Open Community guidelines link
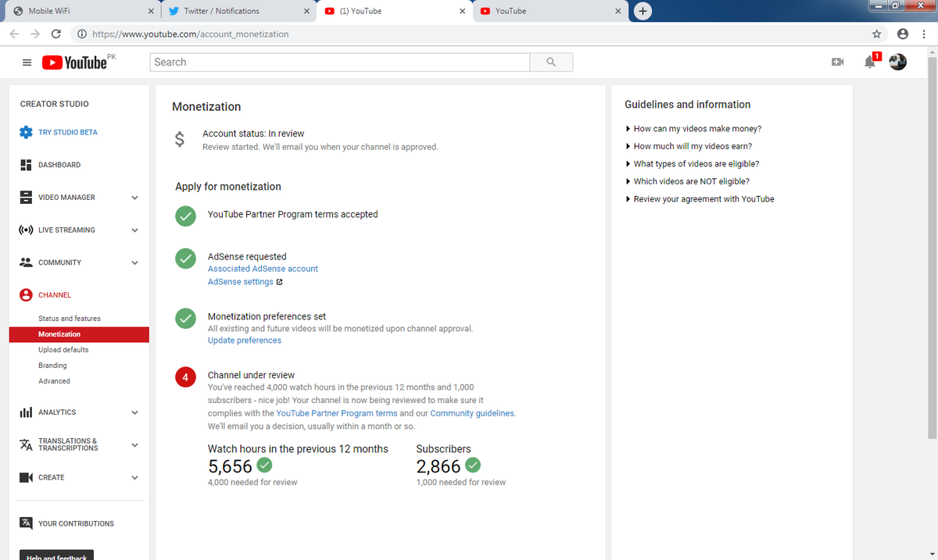 coord(472,413)
